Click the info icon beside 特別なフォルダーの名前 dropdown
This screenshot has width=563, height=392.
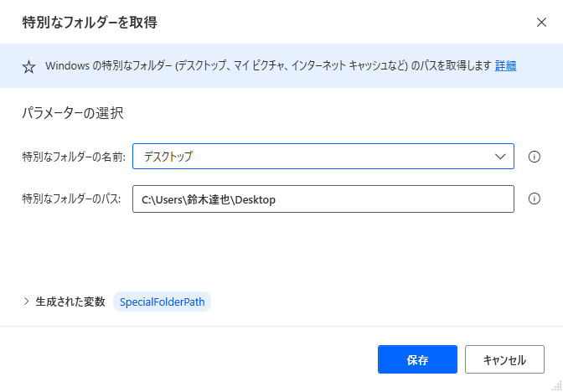click(x=535, y=157)
